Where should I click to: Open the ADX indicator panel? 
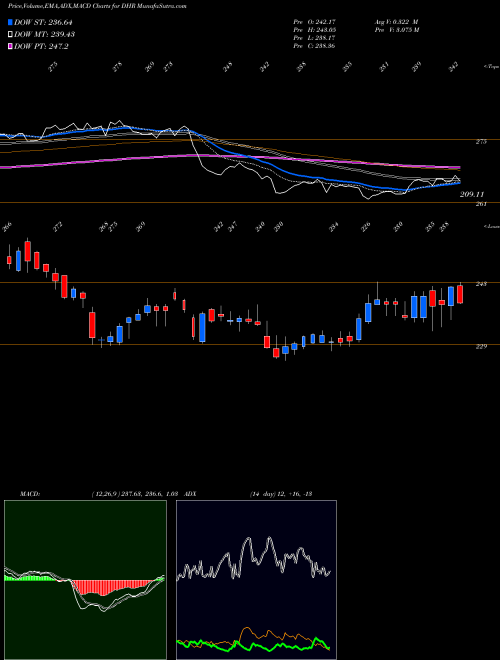[x=256, y=580]
